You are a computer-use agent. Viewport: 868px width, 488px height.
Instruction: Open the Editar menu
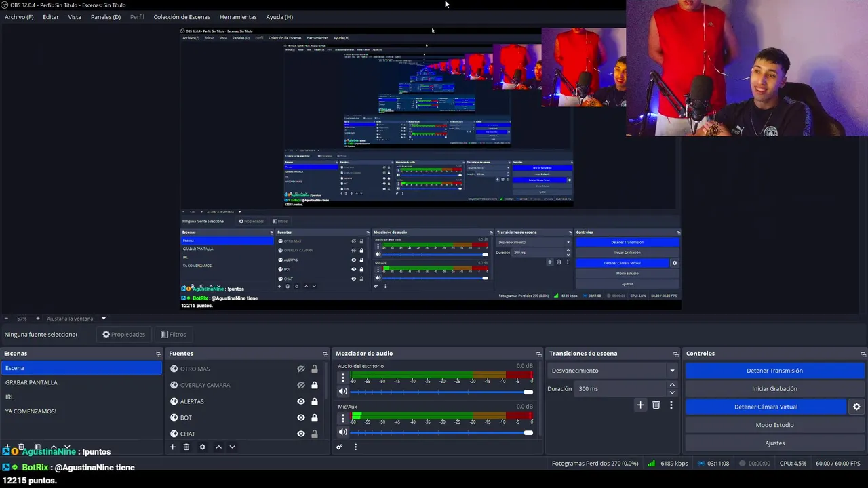51,17
